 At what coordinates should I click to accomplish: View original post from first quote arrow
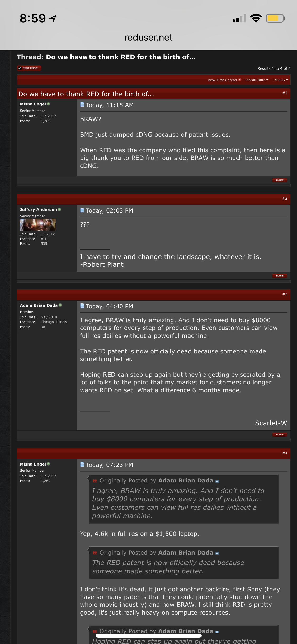point(217,481)
